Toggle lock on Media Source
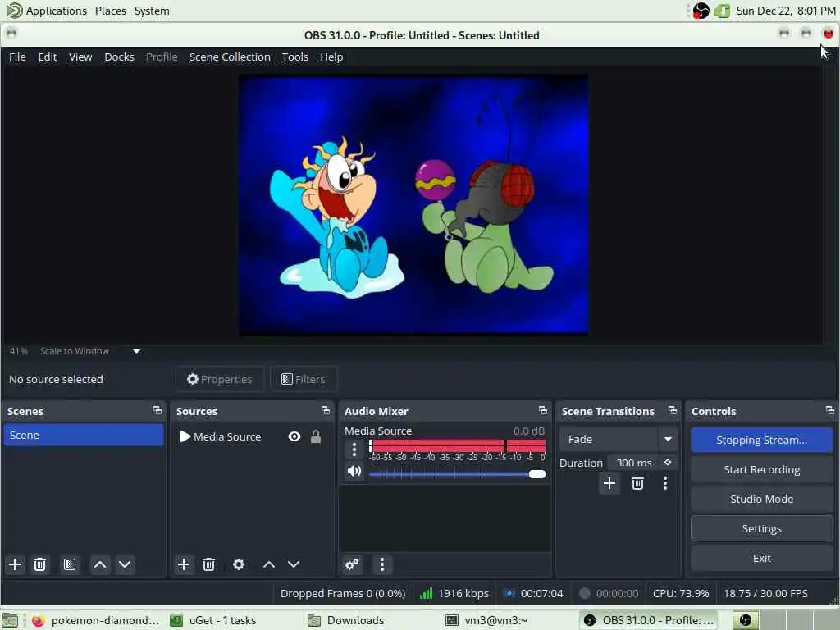840x630 pixels. coord(316,436)
